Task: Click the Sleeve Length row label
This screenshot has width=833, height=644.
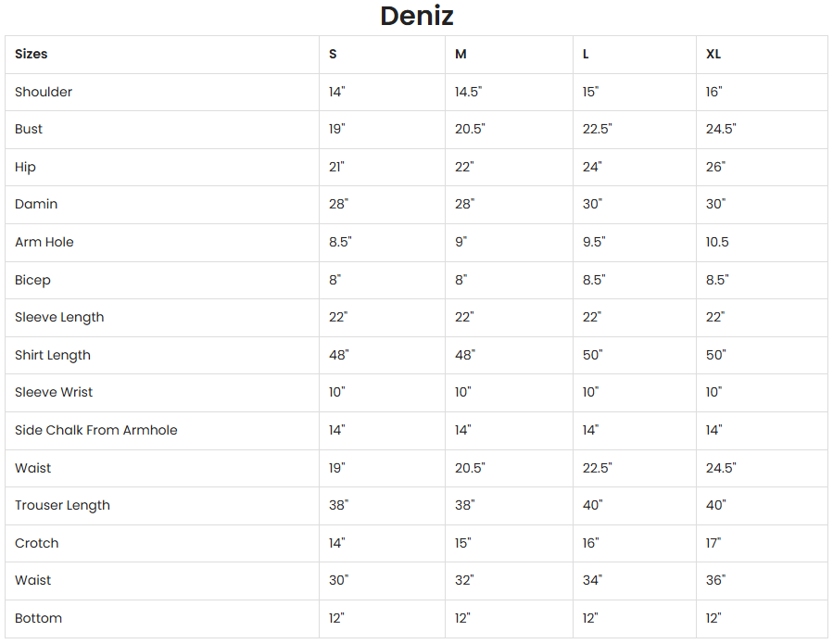Action: (x=59, y=317)
